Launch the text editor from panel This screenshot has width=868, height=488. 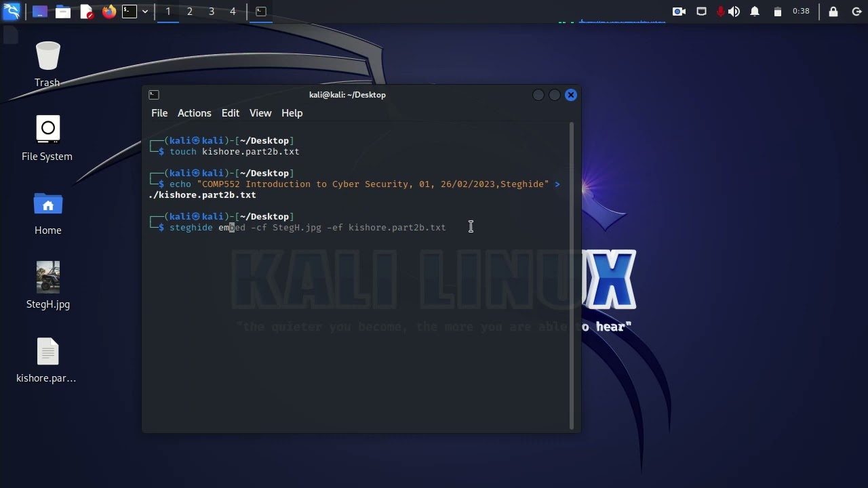[x=86, y=12]
